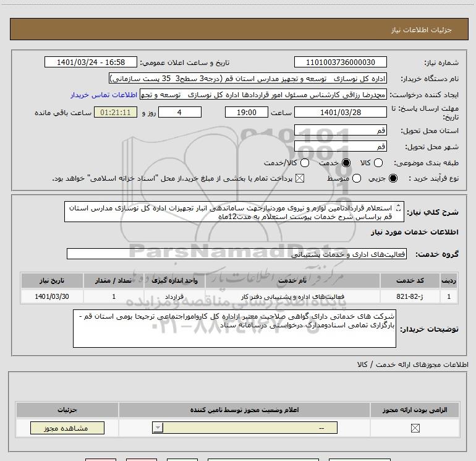Click the buyer organization name field
This screenshot has height=461, width=476.
248,79
